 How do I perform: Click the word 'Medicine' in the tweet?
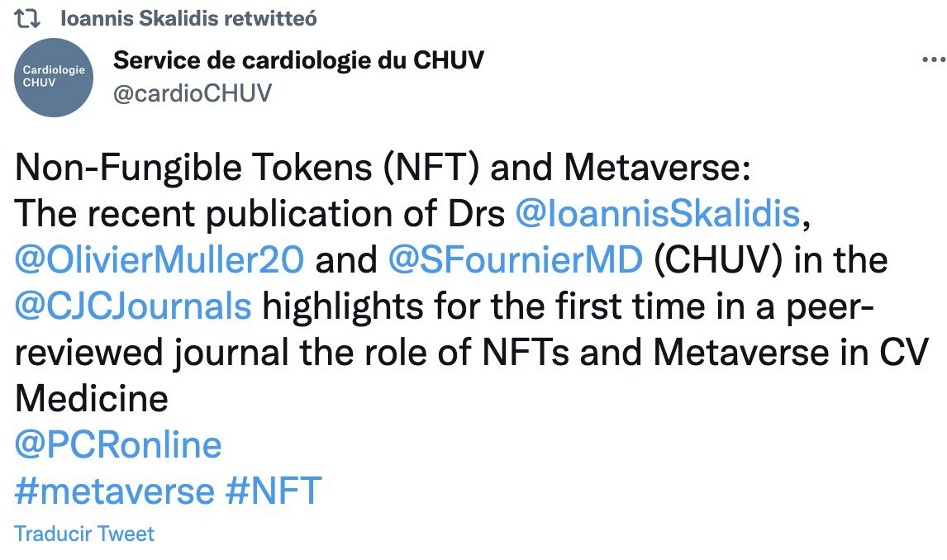point(91,399)
